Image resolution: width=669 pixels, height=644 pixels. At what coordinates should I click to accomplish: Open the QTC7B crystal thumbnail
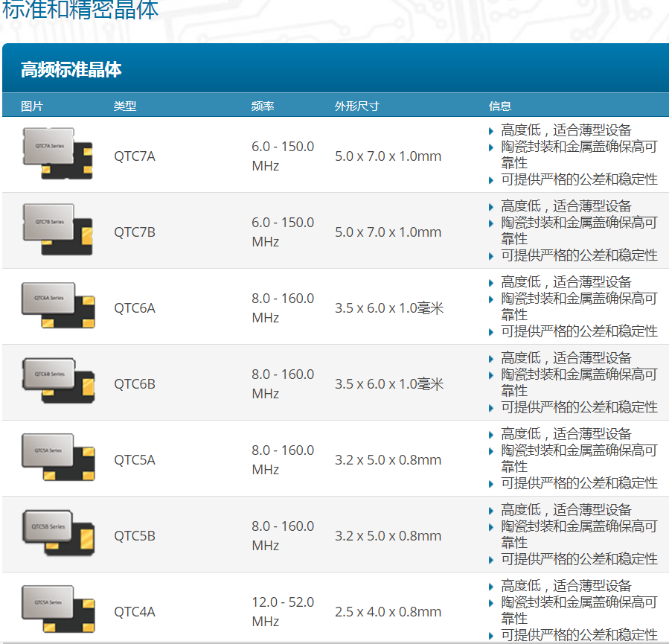[57, 229]
